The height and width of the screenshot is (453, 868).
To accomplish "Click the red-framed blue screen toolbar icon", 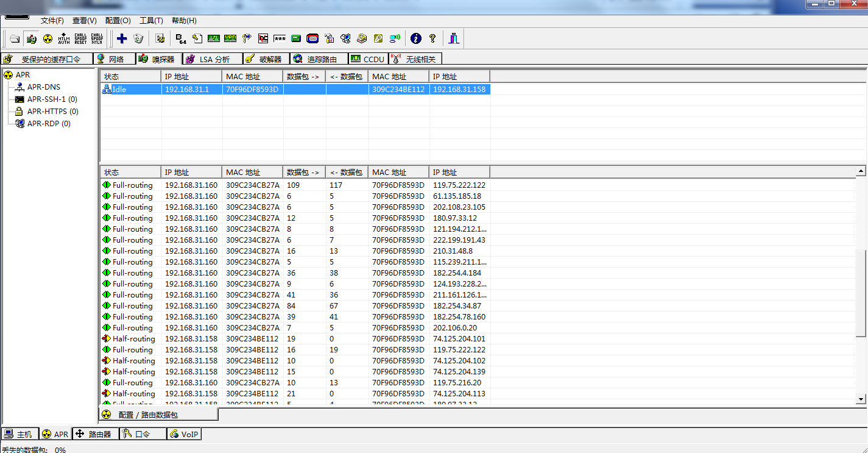I will point(312,39).
